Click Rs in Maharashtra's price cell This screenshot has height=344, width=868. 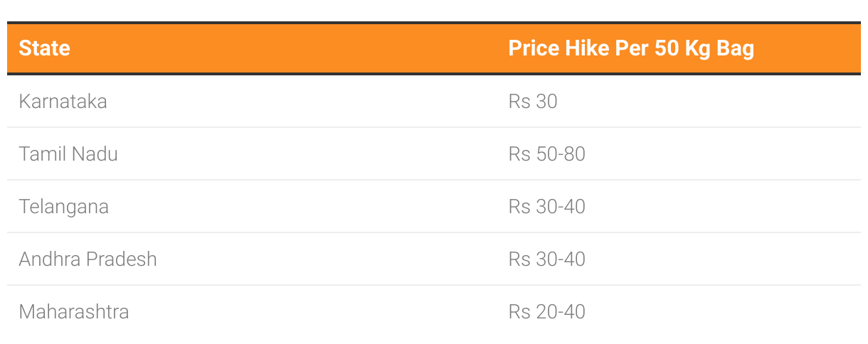[519, 311]
